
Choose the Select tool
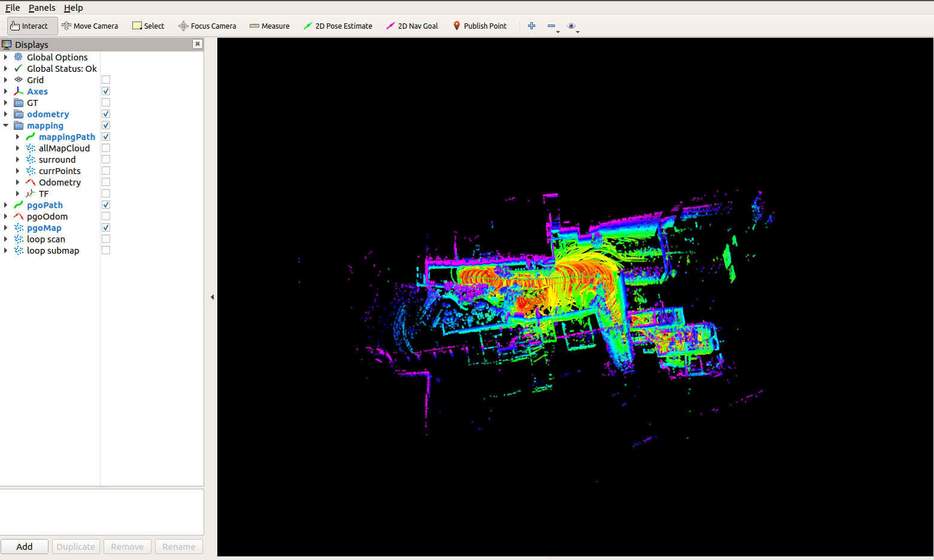[x=148, y=26]
